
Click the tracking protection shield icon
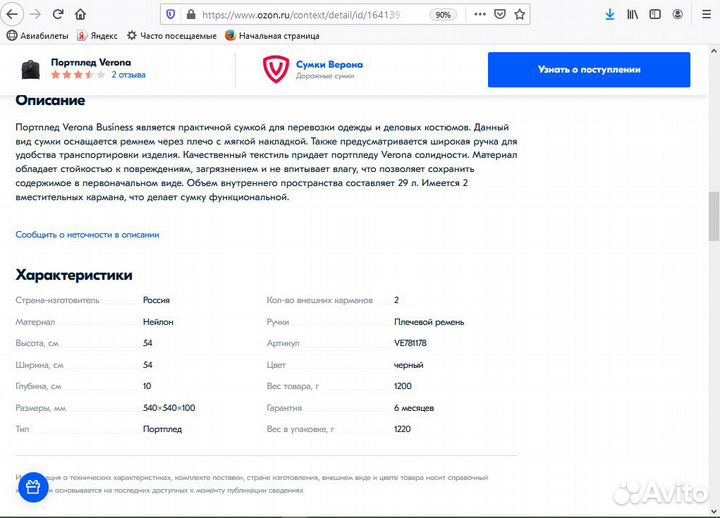click(170, 15)
